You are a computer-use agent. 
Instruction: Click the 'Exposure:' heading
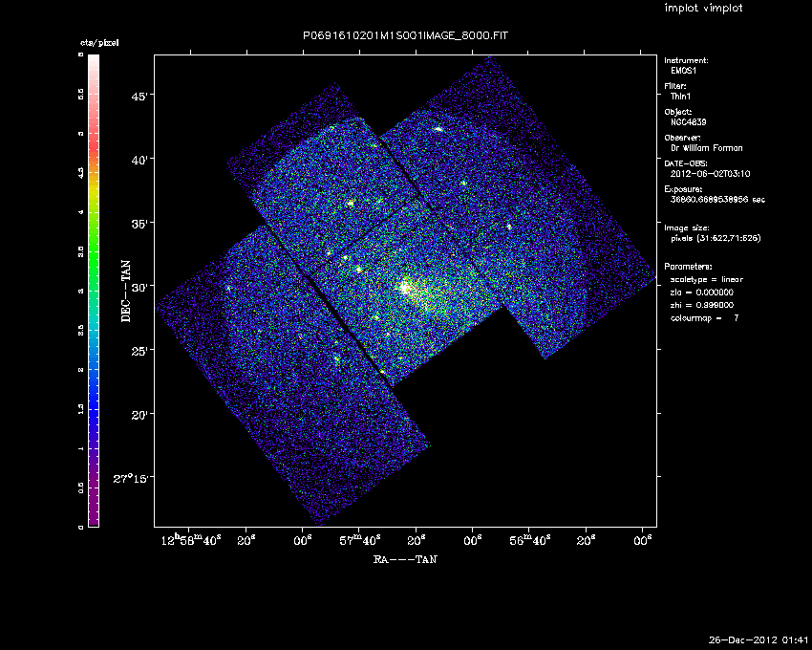684,189
